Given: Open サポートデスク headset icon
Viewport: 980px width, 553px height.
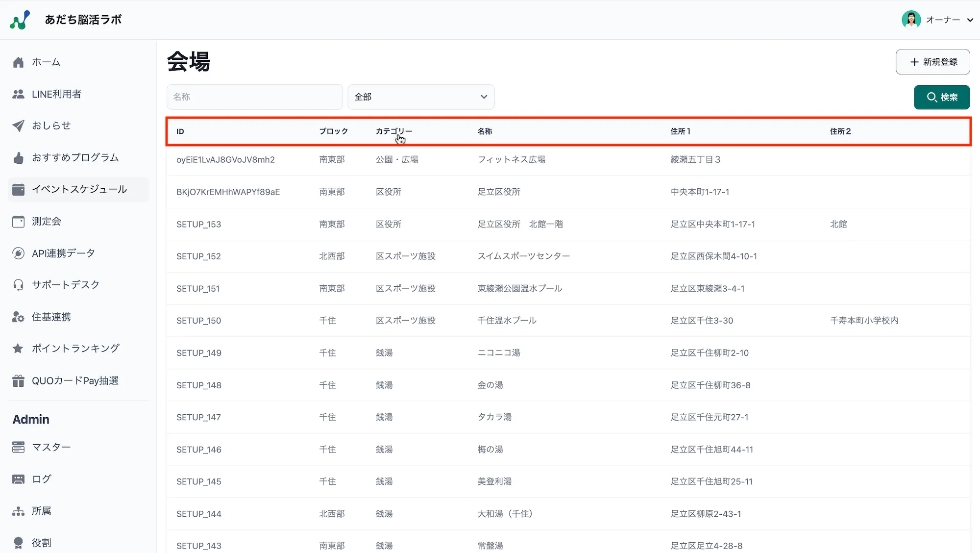Looking at the screenshot, I should pos(19,285).
